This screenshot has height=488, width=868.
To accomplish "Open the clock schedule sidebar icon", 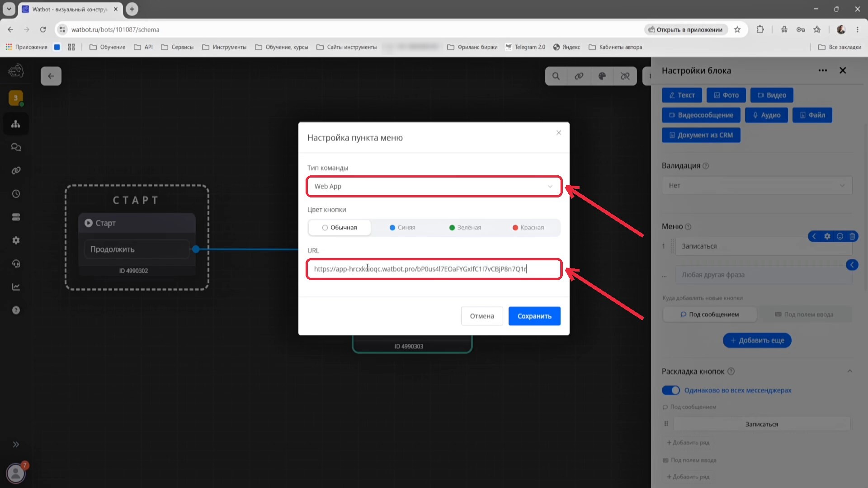I will pyautogui.click(x=16, y=194).
